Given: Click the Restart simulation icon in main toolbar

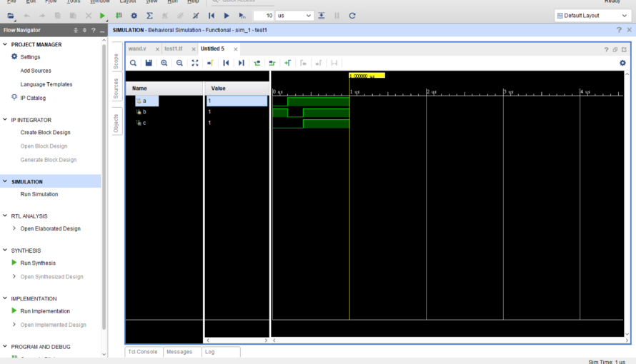Looking at the screenshot, I should [212, 16].
